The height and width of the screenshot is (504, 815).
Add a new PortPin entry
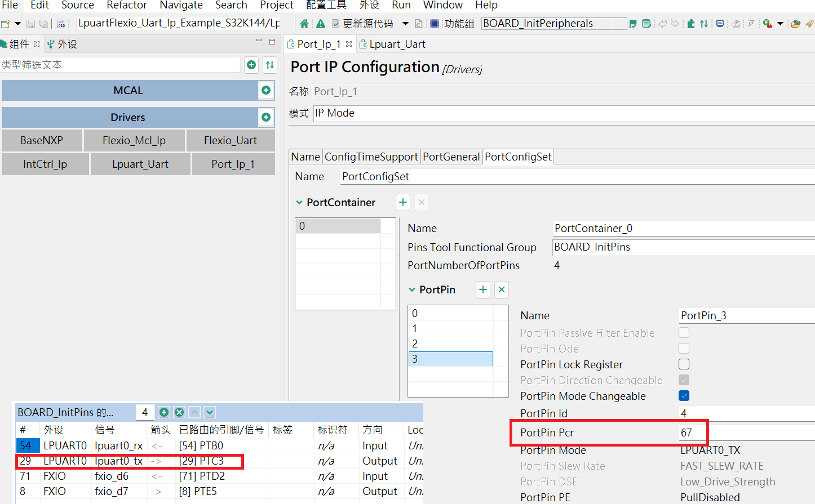tap(483, 289)
